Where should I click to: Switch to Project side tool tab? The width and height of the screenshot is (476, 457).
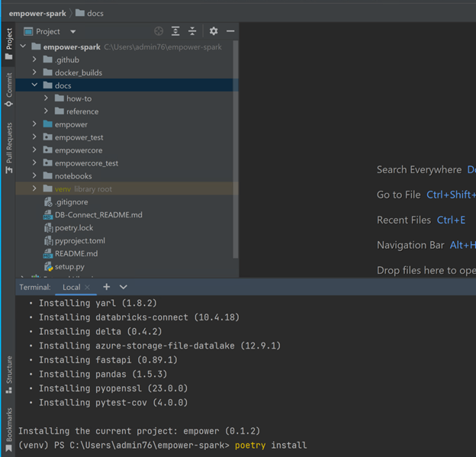(9, 43)
